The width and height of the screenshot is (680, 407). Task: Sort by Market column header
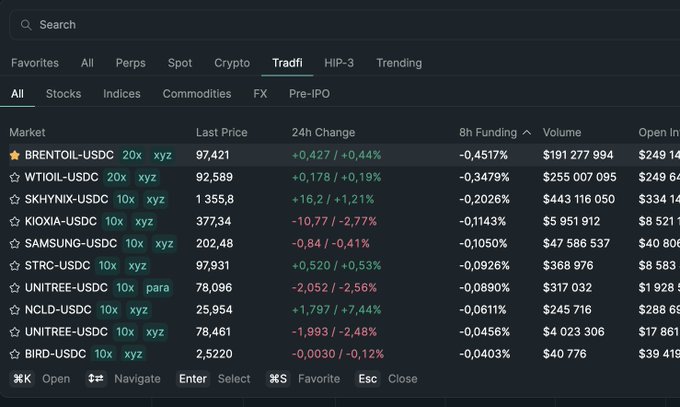point(27,132)
